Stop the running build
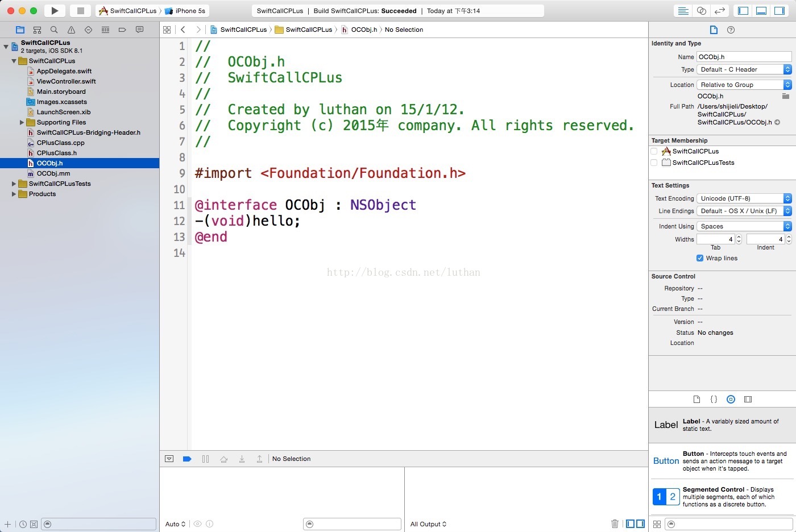The height and width of the screenshot is (532, 796). click(x=80, y=11)
